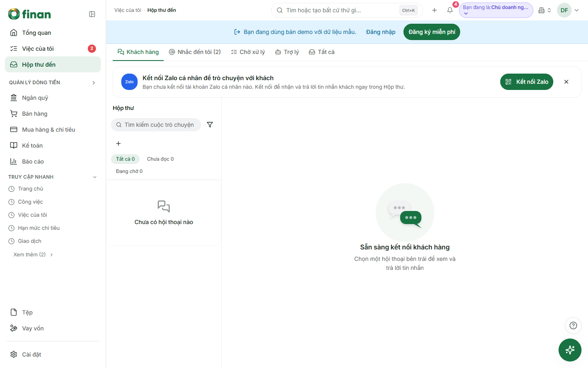Open quick link Công việc

click(30, 202)
